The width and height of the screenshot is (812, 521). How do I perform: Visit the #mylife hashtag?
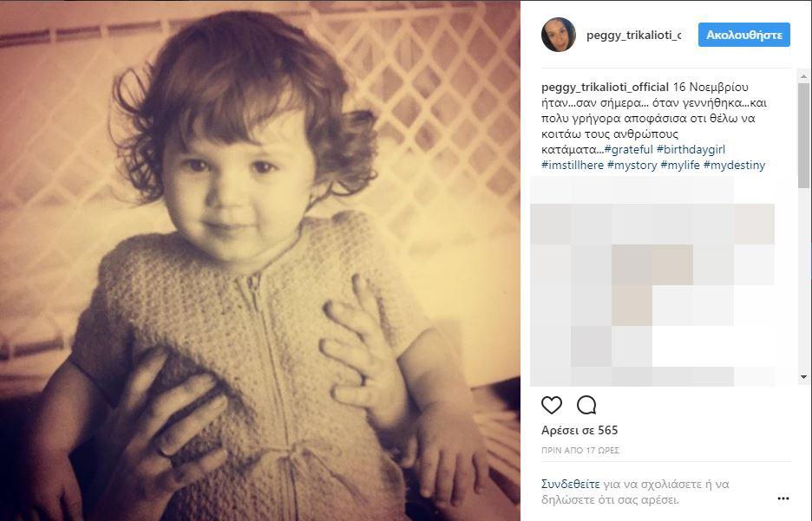point(680,165)
